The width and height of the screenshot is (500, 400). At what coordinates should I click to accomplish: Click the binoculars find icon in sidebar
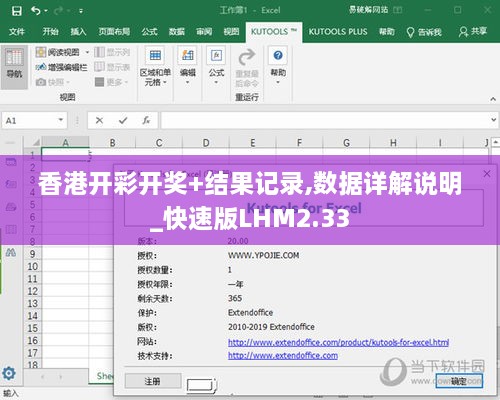click(x=11, y=252)
